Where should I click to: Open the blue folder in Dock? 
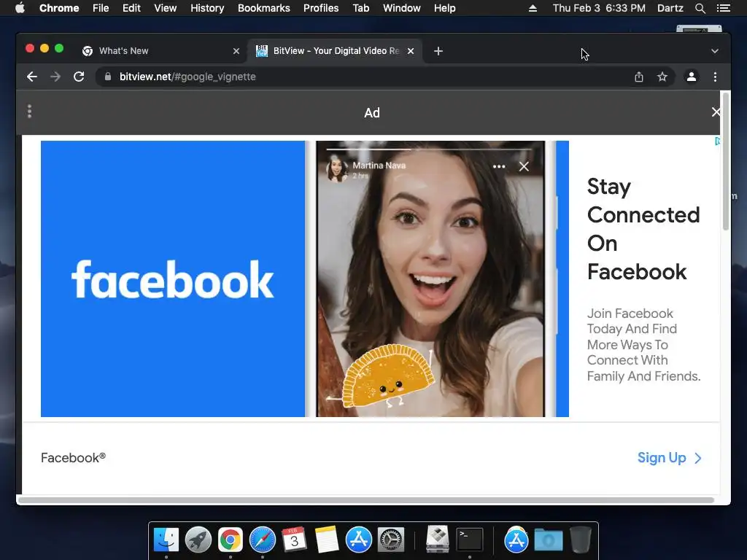pyautogui.click(x=549, y=540)
